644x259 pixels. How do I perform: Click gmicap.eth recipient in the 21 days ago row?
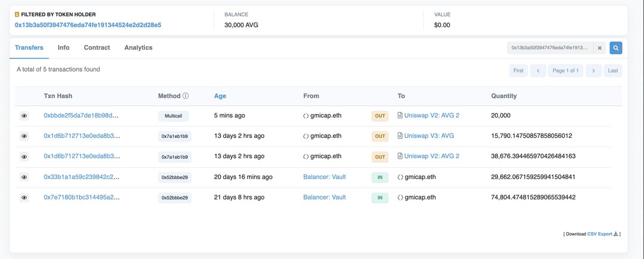tap(420, 197)
